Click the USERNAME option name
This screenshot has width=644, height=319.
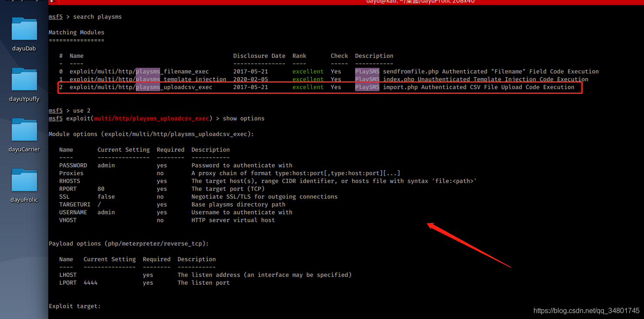pos(73,212)
